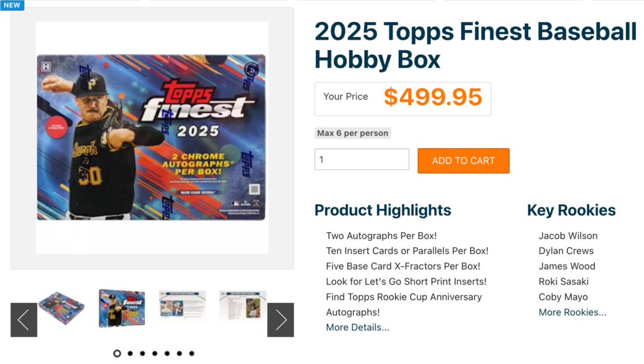Select the second thumbnail showing the box front
Screen dimensions: 644x364
[x=122, y=308]
